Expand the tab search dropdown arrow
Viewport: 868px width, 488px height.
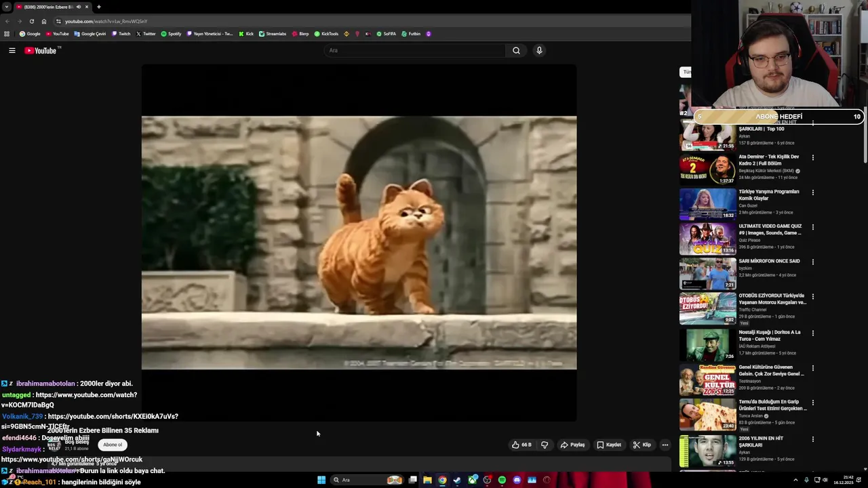(x=6, y=7)
